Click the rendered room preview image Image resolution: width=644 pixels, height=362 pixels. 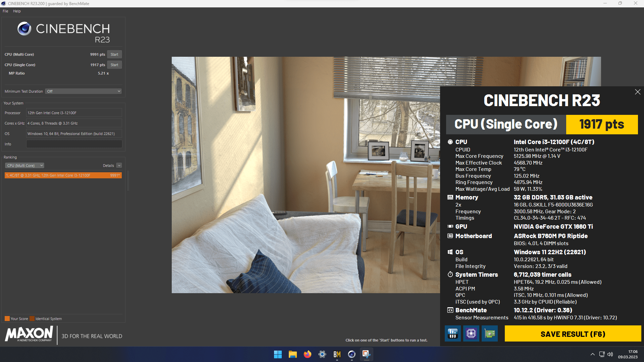[x=306, y=175]
